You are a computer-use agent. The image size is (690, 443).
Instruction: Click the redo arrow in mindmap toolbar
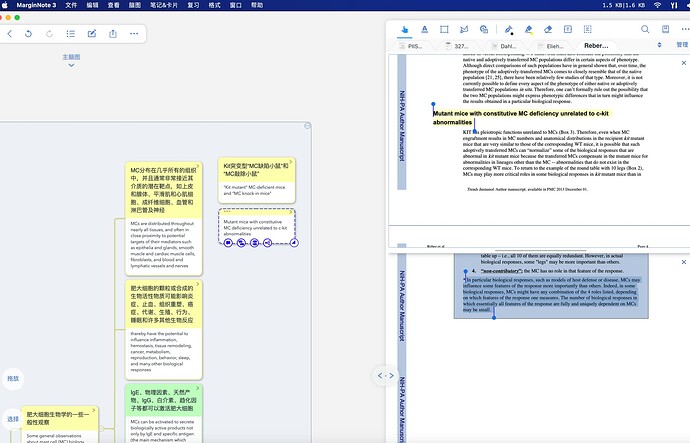click(x=49, y=34)
